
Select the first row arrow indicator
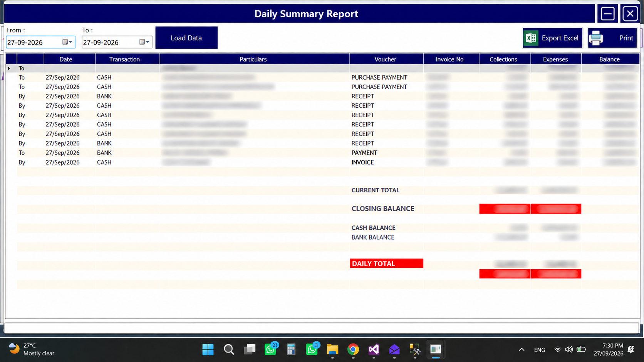click(9, 68)
